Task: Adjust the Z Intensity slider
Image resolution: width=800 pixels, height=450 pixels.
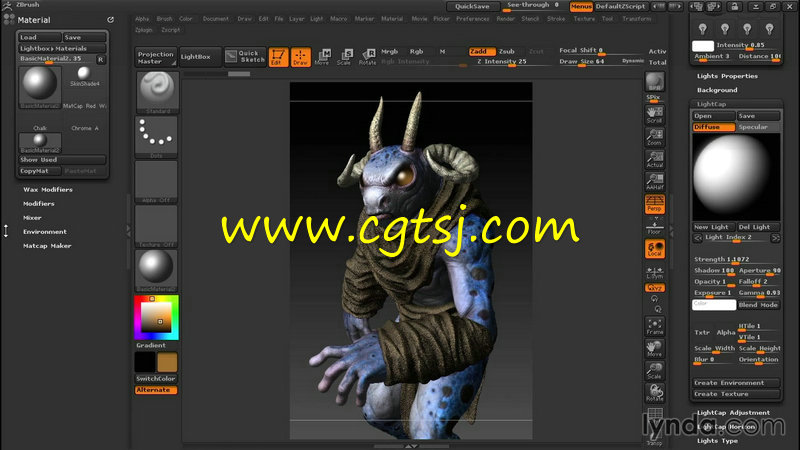Action: 506,62
